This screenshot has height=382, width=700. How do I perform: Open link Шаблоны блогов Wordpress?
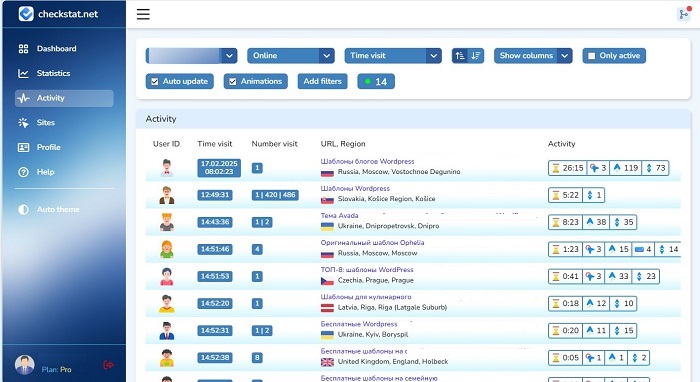pyautogui.click(x=367, y=162)
